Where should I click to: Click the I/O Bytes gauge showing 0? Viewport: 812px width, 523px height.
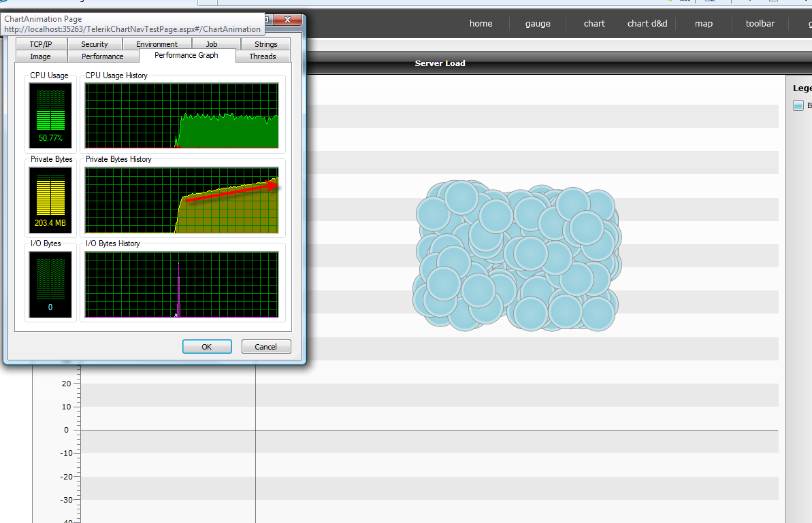coord(50,284)
